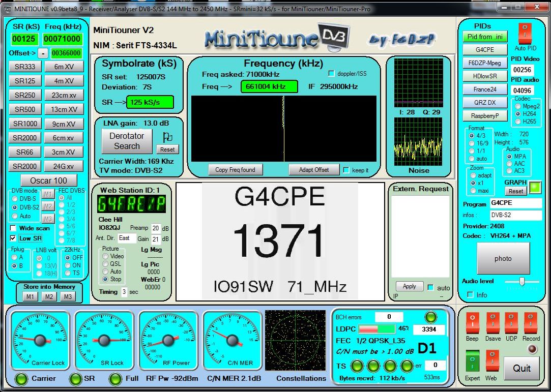Click the 4m XV band button
This screenshot has width=551, height=392.
point(64,81)
